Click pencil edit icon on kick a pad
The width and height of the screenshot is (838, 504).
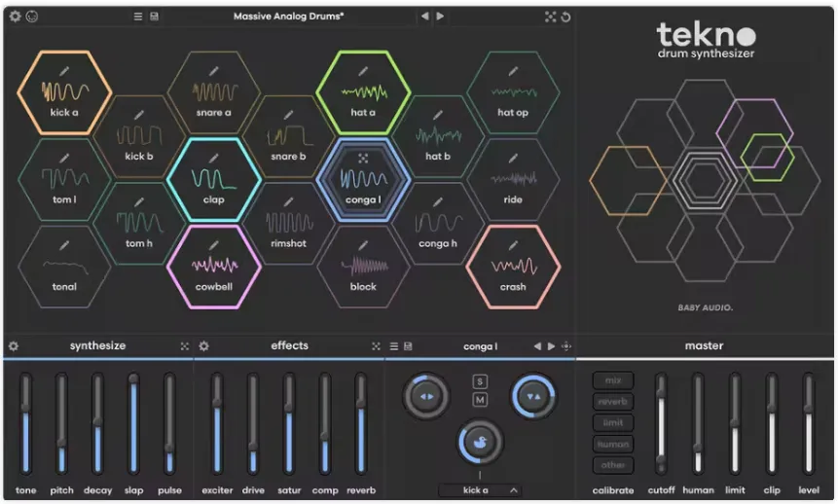point(64,71)
